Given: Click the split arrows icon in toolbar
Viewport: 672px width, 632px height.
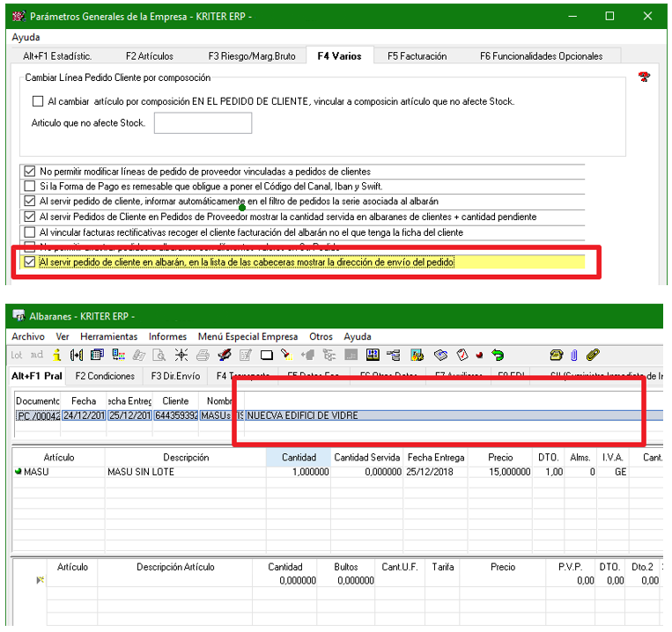Looking at the screenshot, I should click(x=77, y=355).
